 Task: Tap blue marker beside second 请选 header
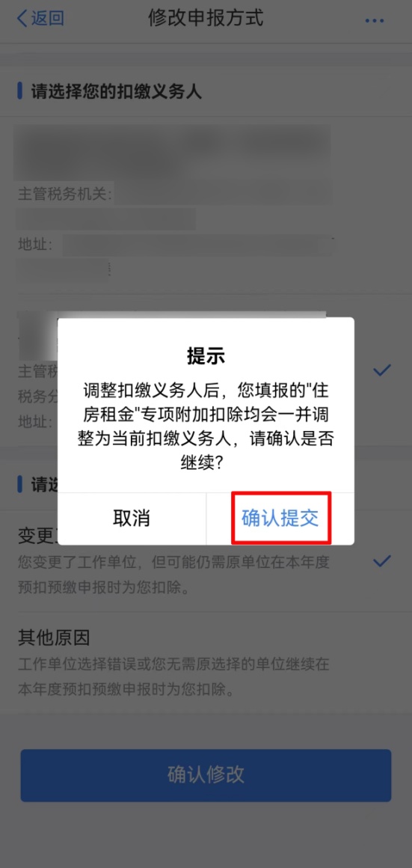point(20,484)
